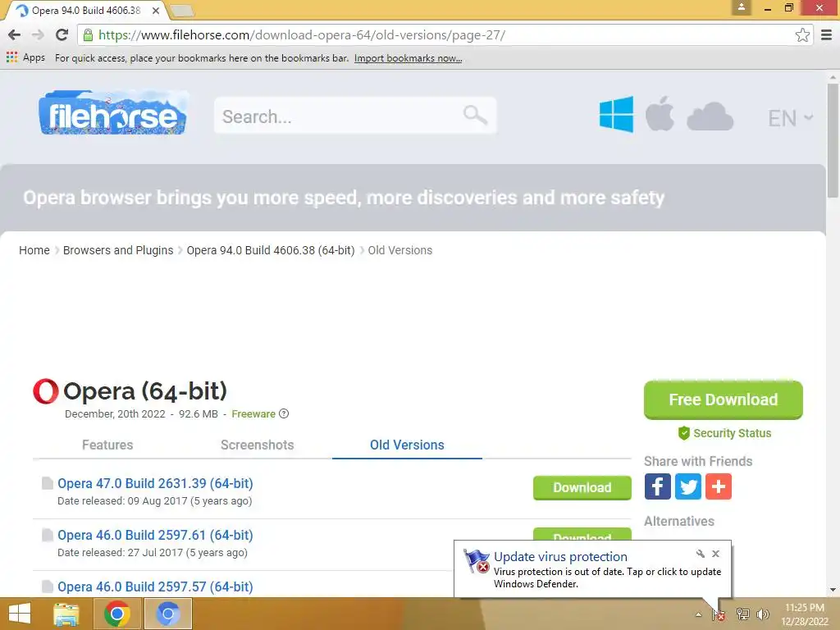Click scrollbar up arrow
840x630 pixels.
pyautogui.click(x=833, y=77)
